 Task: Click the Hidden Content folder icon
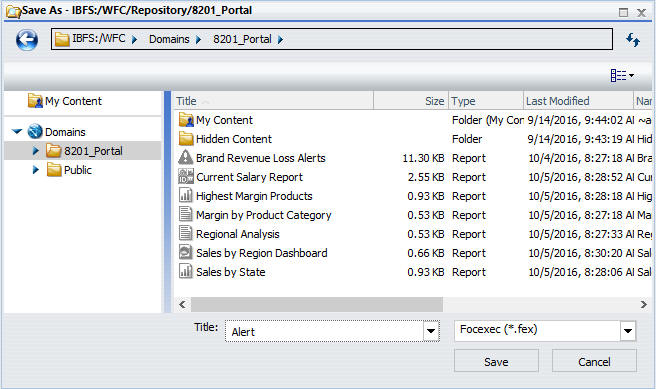186,139
